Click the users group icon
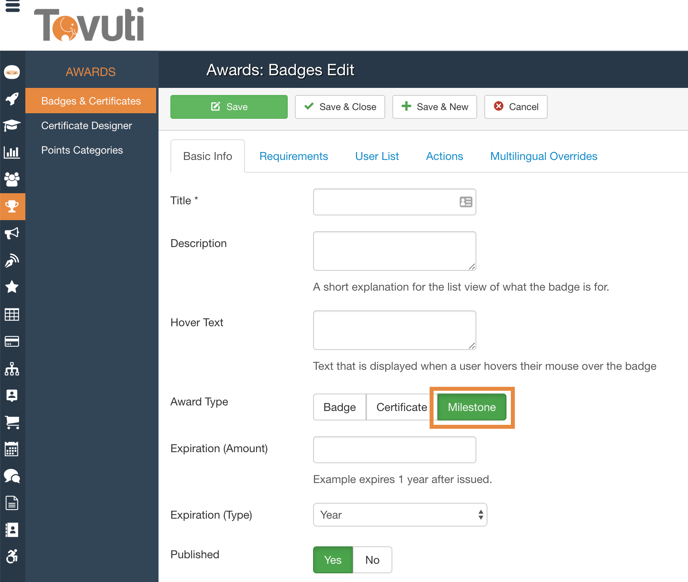 point(12,180)
